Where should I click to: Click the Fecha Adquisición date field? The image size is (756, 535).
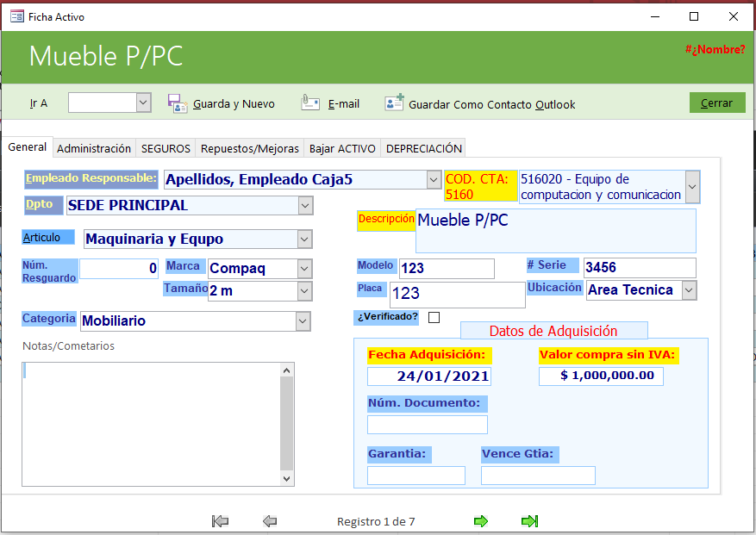429,376
